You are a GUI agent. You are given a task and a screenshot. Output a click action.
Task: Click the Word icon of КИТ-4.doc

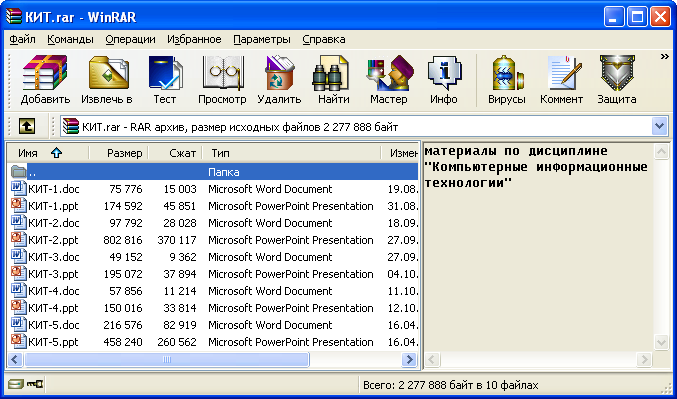pyautogui.click(x=18, y=290)
